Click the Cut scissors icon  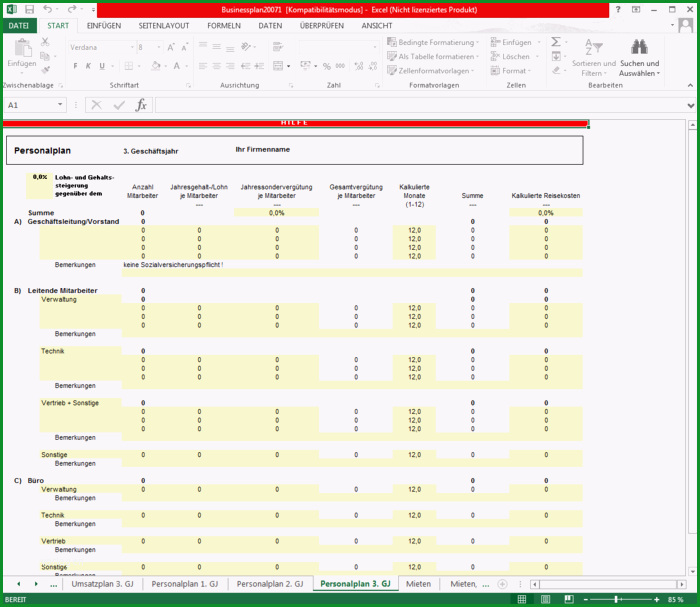45,42
